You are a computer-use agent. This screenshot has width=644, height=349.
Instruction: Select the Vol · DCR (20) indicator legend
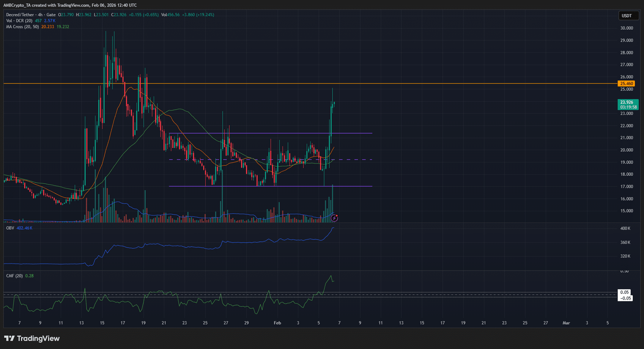tap(19, 21)
